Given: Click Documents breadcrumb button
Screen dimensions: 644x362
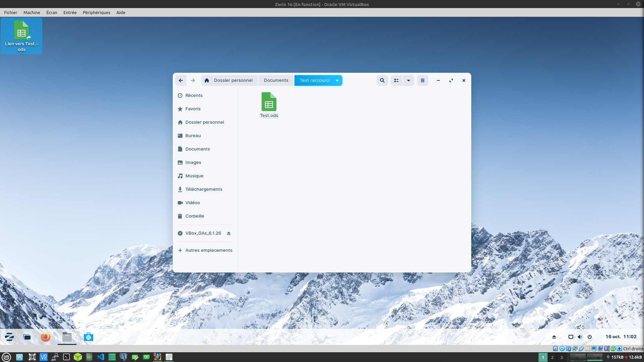Looking at the screenshot, I should point(276,80).
